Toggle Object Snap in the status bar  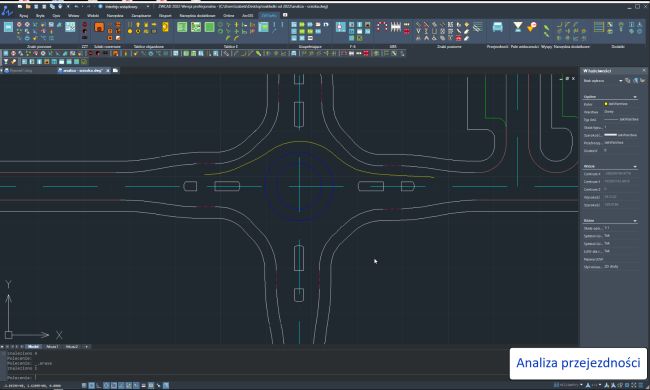[x=114, y=385]
